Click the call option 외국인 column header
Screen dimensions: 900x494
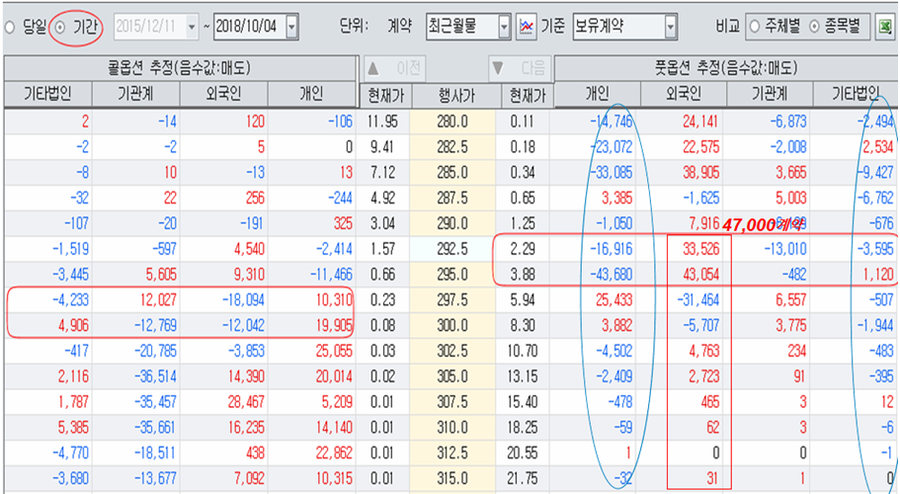tap(224, 95)
